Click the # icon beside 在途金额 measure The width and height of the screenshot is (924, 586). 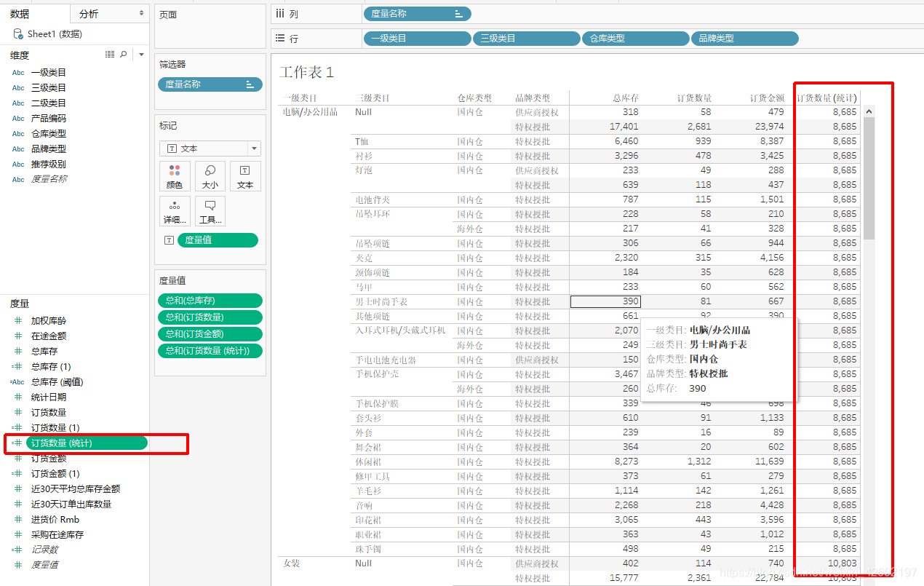(18, 336)
